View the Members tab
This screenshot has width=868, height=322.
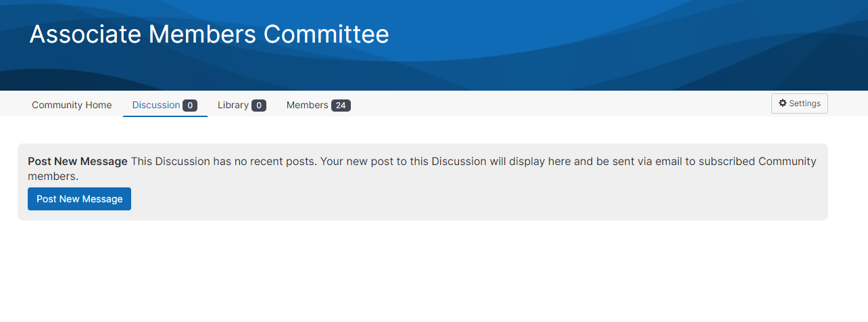pyautogui.click(x=307, y=105)
